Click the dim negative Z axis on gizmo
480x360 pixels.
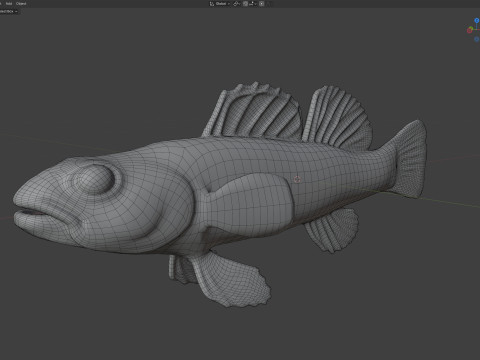(477, 39)
